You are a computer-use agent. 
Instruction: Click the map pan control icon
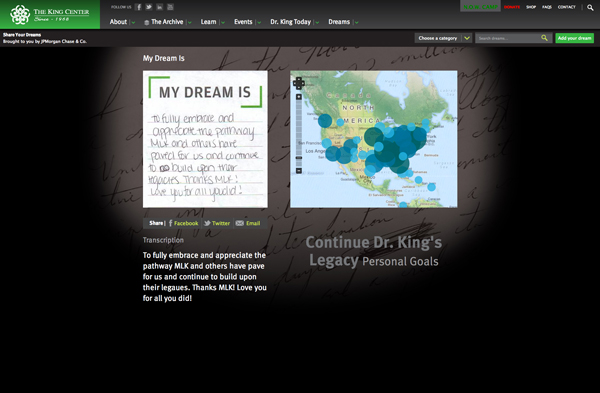pyautogui.click(x=298, y=83)
